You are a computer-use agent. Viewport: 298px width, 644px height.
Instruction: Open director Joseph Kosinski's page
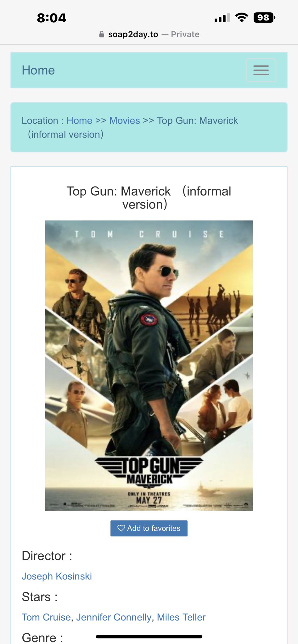pos(57,576)
